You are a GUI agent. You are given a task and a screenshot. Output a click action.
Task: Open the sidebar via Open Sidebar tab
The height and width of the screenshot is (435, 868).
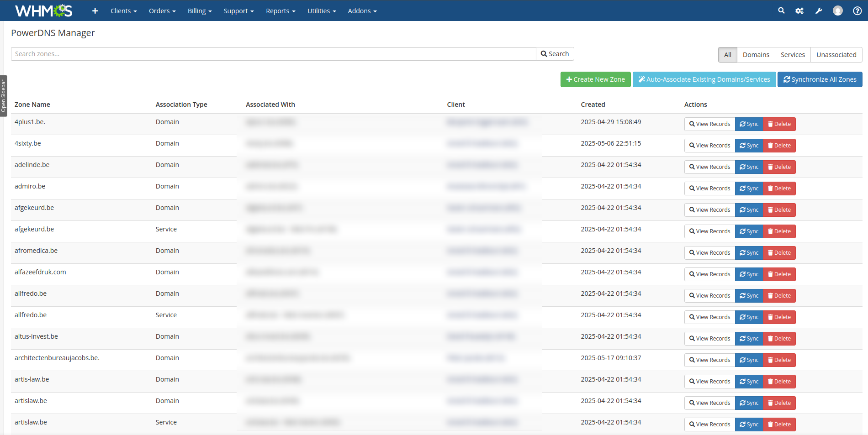click(x=4, y=96)
